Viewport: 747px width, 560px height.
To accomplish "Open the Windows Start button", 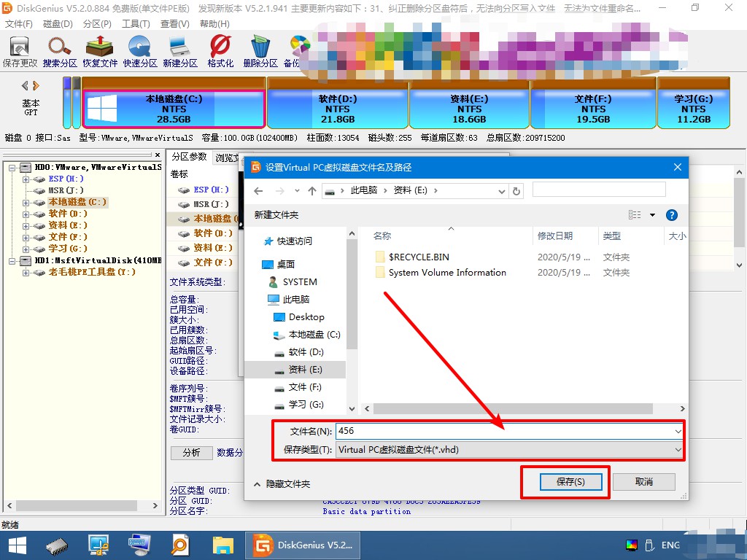I will pos(18,545).
